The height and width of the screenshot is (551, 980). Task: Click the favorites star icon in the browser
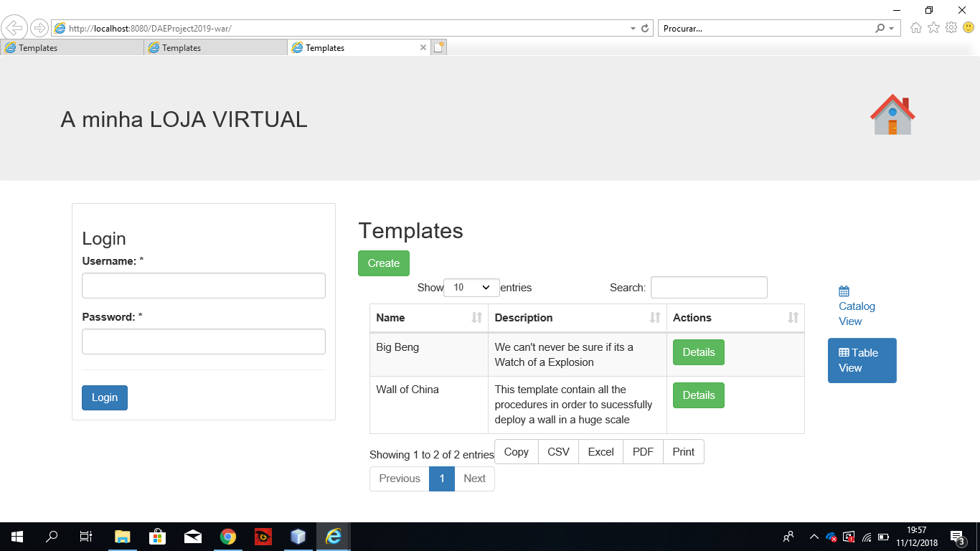tap(932, 28)
